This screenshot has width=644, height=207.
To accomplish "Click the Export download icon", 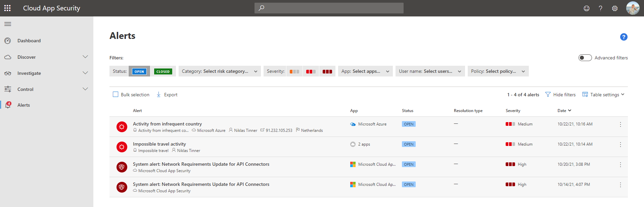I will (158, 95).
